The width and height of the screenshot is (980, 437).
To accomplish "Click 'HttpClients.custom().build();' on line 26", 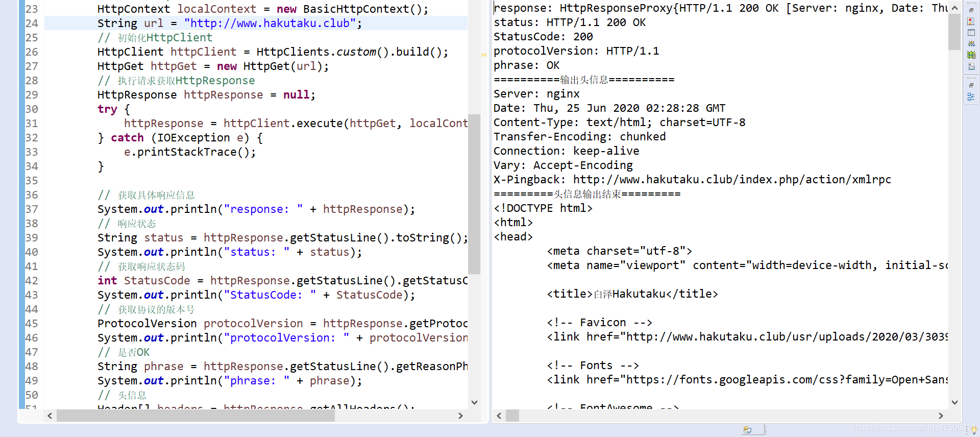I will (352, 52).
